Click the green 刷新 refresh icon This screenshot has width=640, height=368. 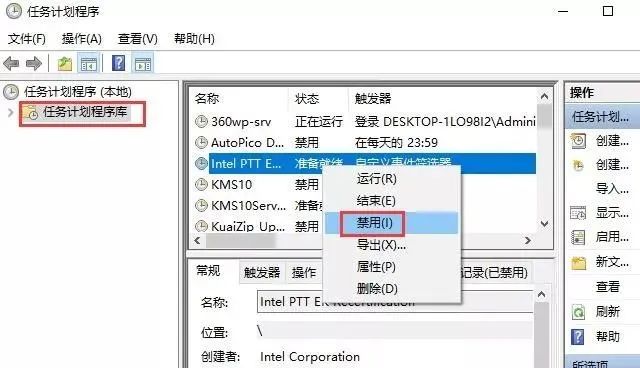[578, 313]
